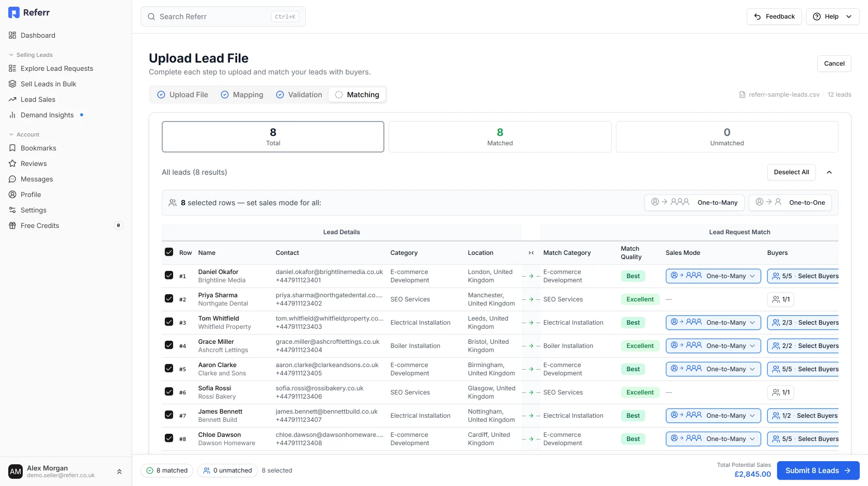Image resolution: width=868 pixels, height=486 pixels.
Task: Switch to the Validation step
Action: point(299,95)
